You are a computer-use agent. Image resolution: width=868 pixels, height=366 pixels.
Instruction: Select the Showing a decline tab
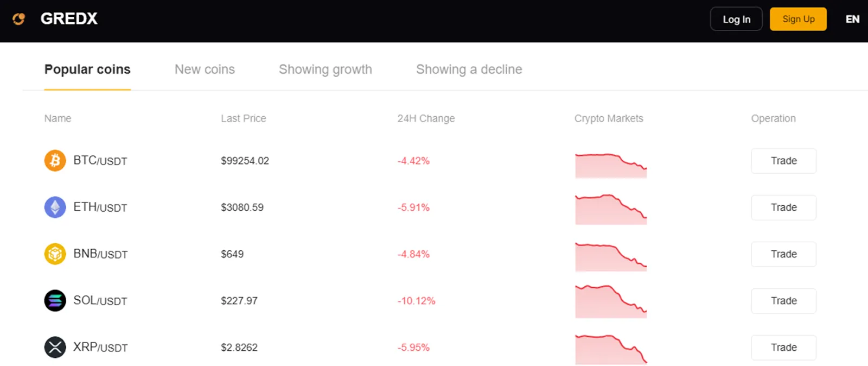[x=469, y=70]
